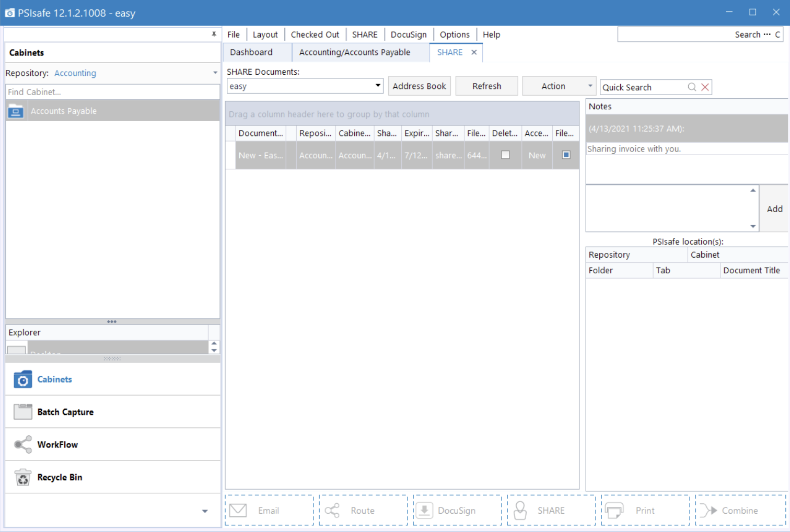Close the SHARE tab
This screenshot has width=790, height=532.
474,52
